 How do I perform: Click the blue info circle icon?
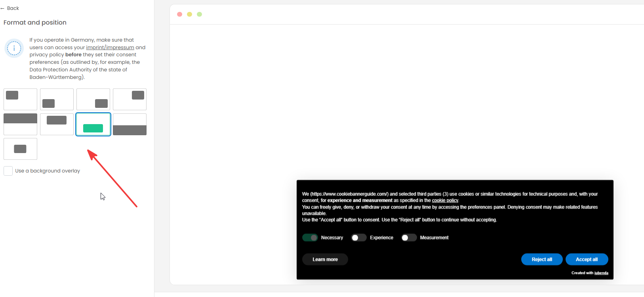[x=14, y=48]
